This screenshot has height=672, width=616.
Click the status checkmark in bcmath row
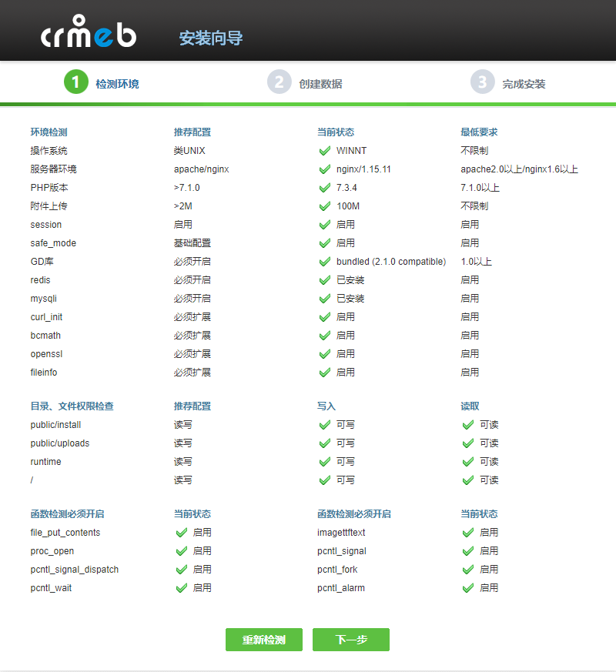tap(325, 336)
